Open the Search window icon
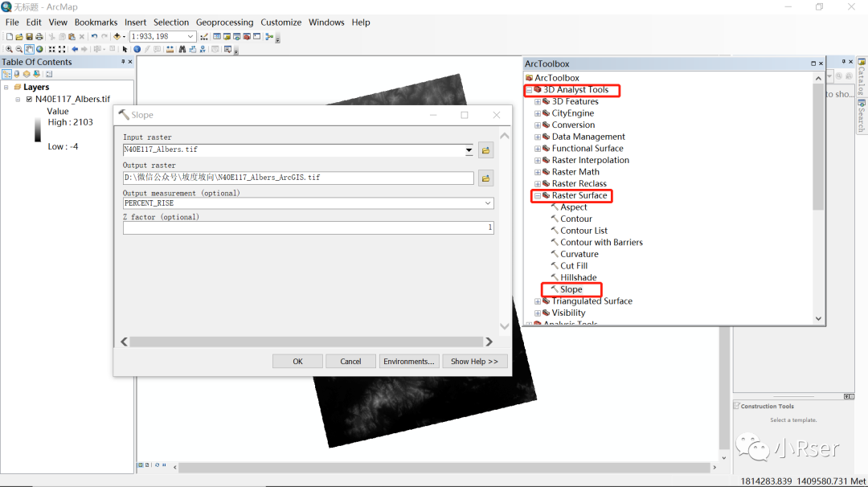868x487 pixels. click(x=237, y=36)
